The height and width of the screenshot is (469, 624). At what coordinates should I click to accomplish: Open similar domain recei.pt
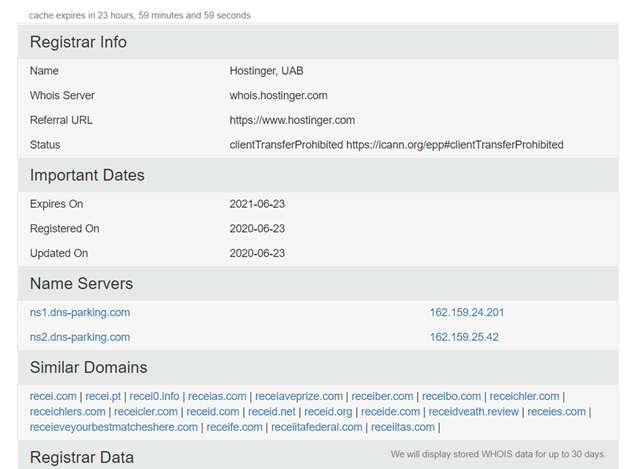104,396
